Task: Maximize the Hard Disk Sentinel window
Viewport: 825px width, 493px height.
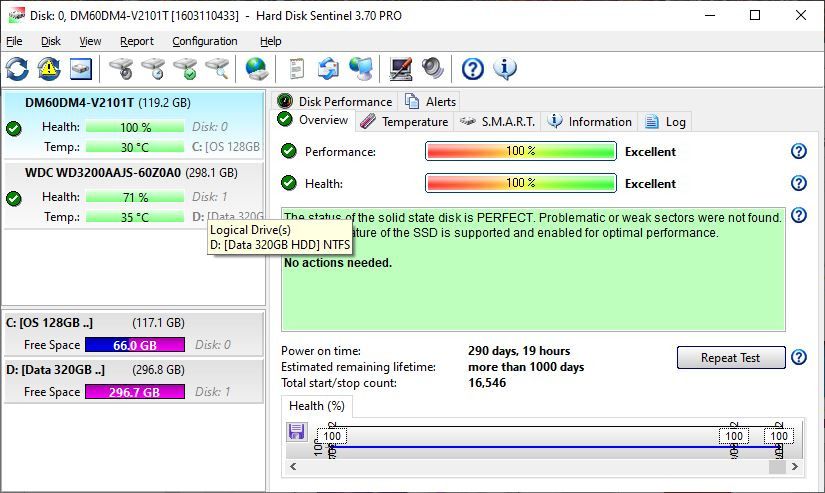Action: coord(755,15)
